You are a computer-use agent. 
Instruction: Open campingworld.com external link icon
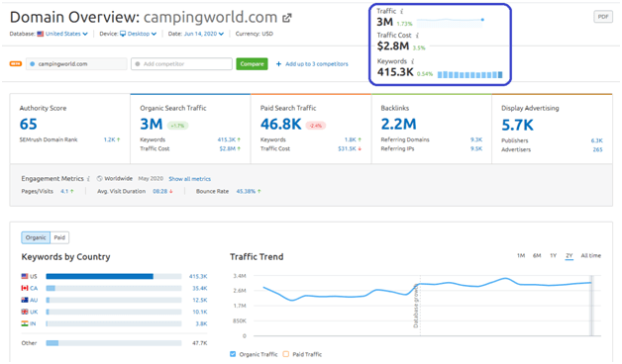coord(287,18)
